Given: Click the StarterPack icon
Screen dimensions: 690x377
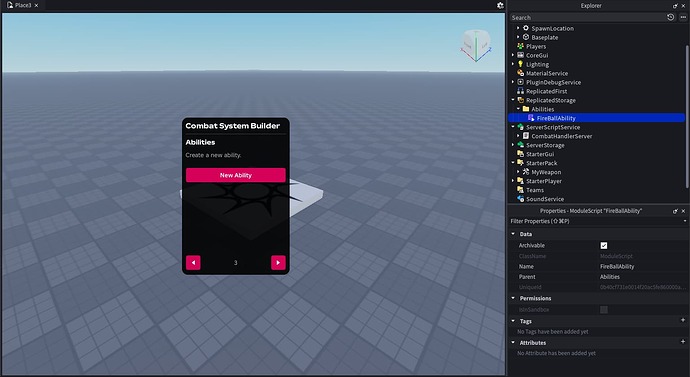Looking at the screenshot, I should (521, 163).
